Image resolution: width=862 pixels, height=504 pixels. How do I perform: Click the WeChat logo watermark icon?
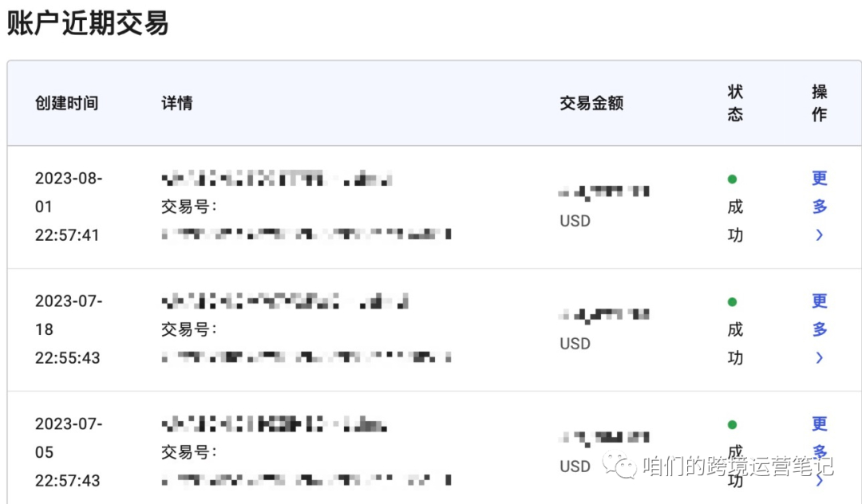click(x=619, y=465)
